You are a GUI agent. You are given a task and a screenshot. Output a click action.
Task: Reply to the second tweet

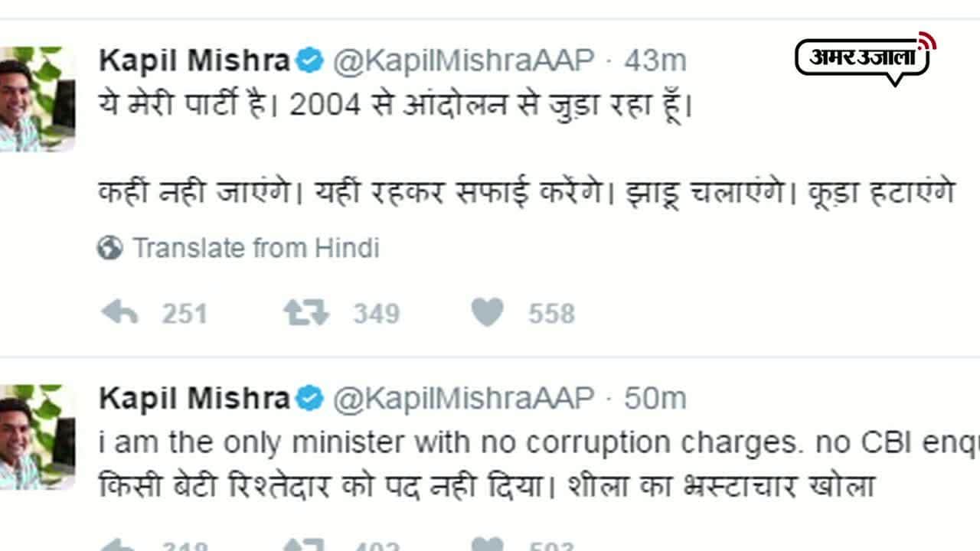(x=119, y=545)
